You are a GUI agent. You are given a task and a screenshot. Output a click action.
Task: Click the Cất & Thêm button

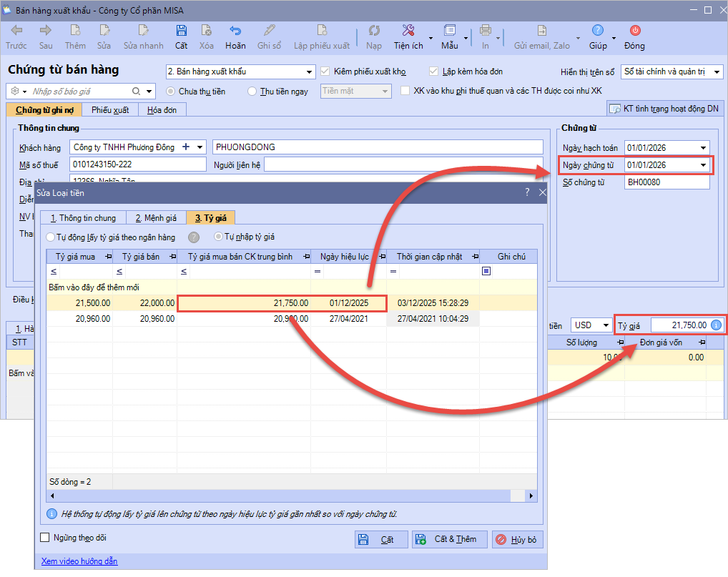[x=450, y=539]
